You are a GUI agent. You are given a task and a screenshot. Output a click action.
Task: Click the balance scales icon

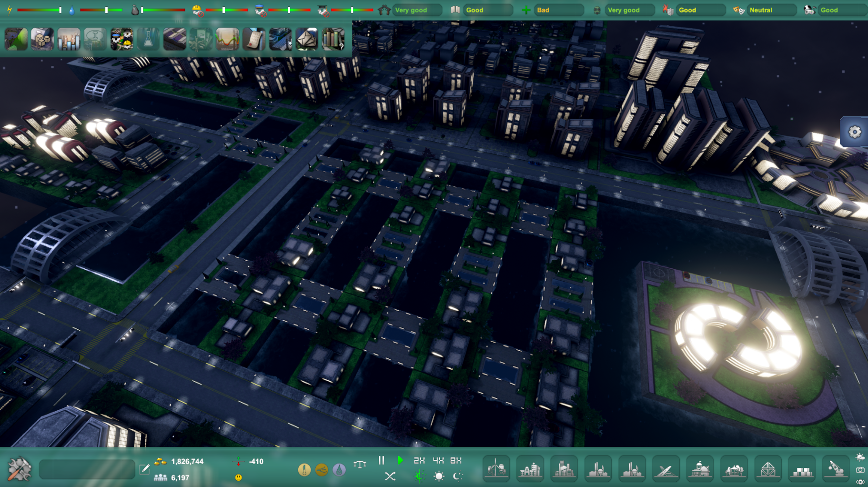click(360, 464)
